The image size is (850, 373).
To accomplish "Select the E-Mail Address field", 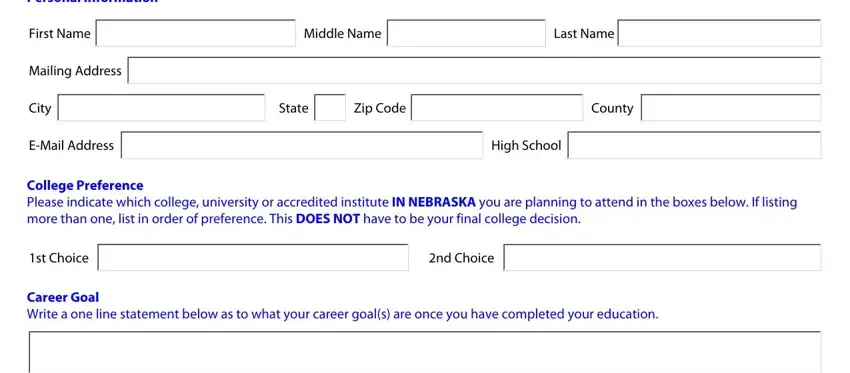I will (x=302, y=145).
